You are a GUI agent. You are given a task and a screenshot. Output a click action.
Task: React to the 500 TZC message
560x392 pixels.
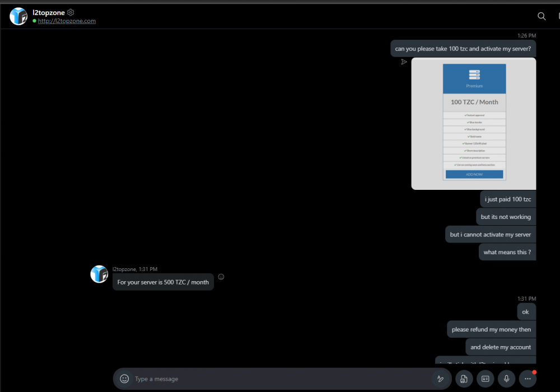(221, 277)
